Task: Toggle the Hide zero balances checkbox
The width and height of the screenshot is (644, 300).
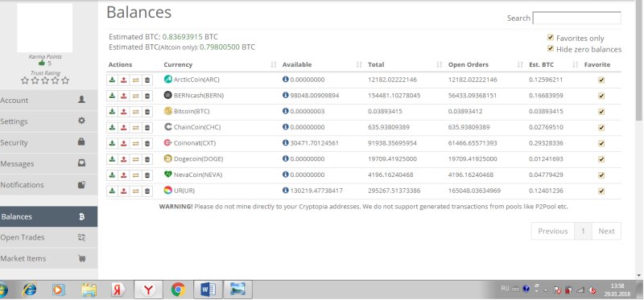Action: pyautogui.click(x=551, y=48)
